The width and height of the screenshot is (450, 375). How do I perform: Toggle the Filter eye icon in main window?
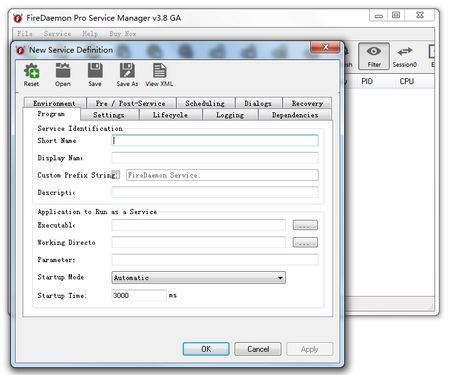tap(374, 56)
